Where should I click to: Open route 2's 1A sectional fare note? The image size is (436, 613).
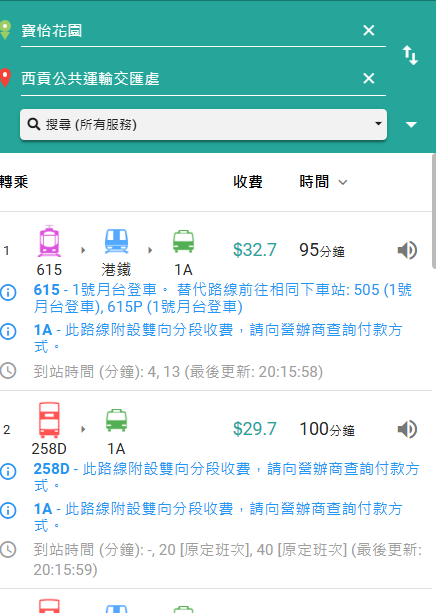click(x=218, y=517)
